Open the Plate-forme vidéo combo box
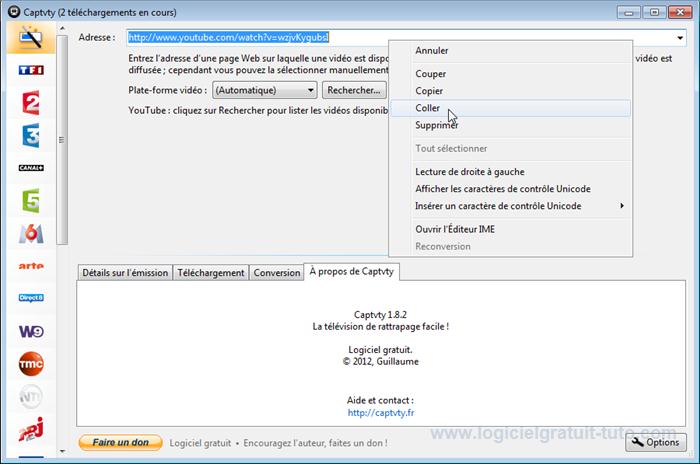This screenshot has width=700, height=464. point(264,90)
